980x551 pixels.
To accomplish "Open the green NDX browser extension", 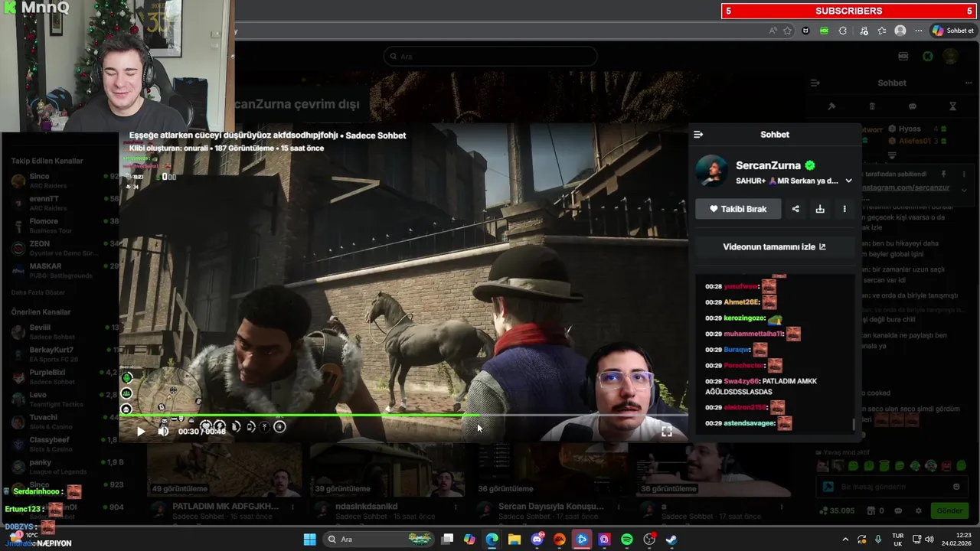I will (x=824, y=31).
